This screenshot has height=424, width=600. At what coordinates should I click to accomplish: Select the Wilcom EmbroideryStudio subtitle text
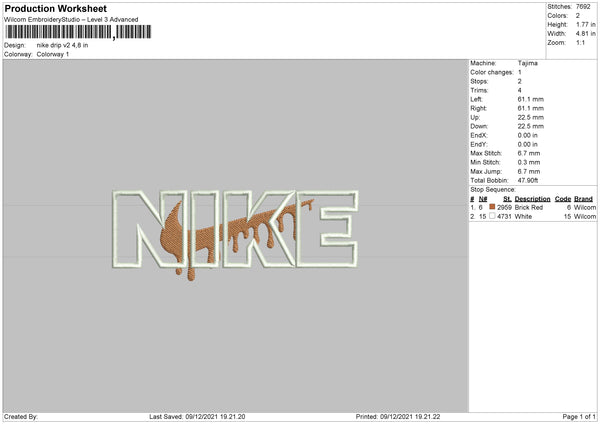coord(71,20)
